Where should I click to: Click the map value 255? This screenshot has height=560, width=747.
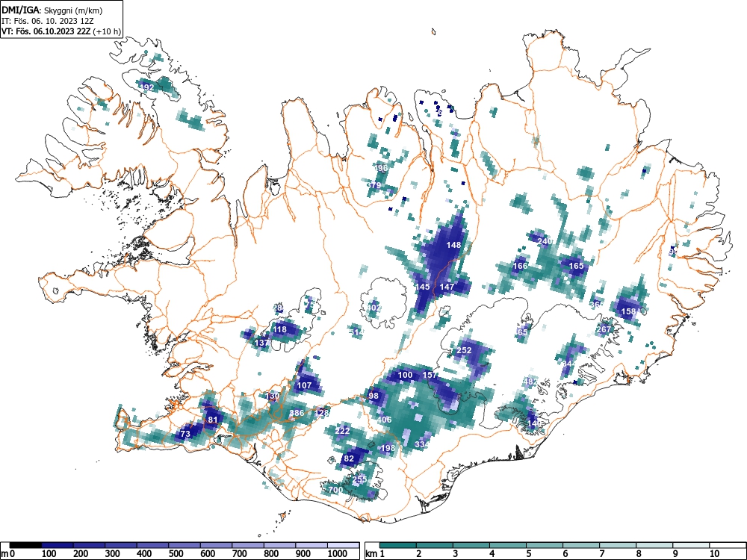tap(360, 479)
